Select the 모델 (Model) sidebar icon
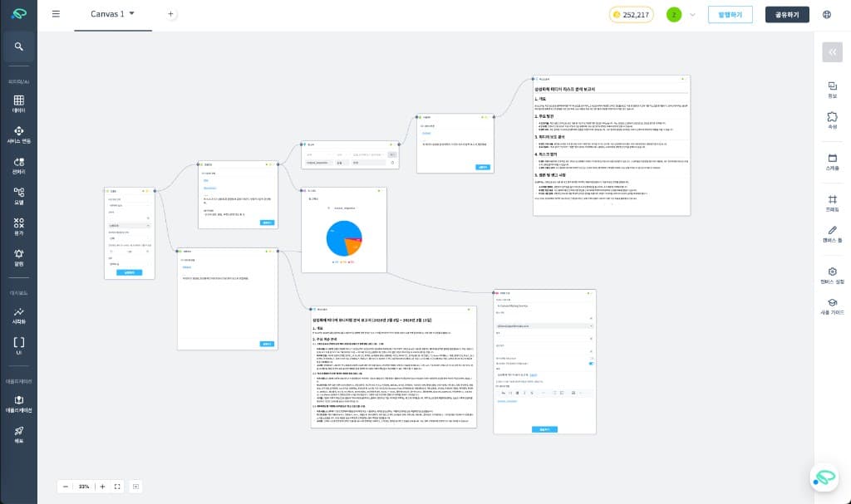Viewport: 851px width, 504px height. (x=18, y=196)
